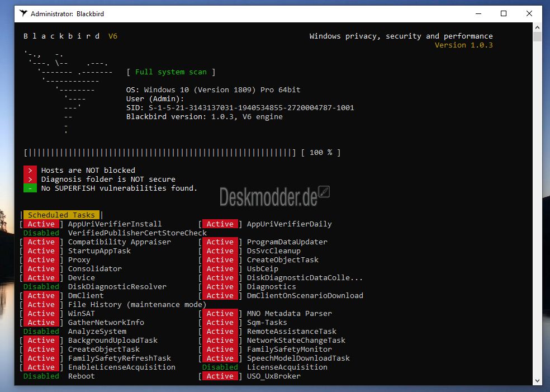
Task: Click task name 'SpeechModelDownloadTask'
Action: point(298,358)
